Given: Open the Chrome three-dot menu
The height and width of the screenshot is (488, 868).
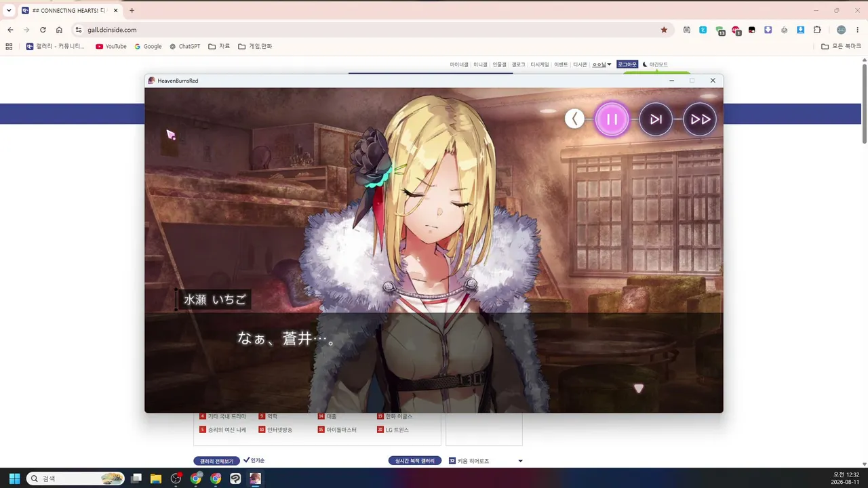Looking at the screenshot, I should point(858,30).
